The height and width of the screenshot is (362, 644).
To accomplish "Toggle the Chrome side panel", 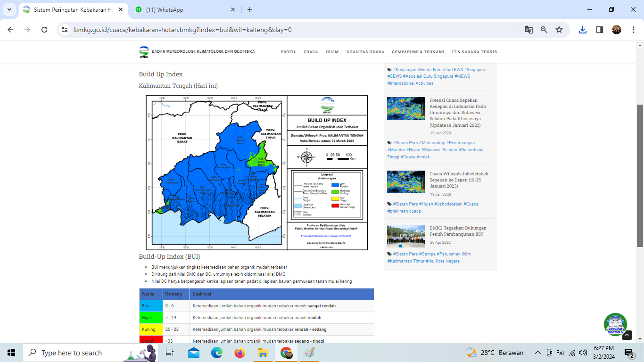I will point(600,30).
